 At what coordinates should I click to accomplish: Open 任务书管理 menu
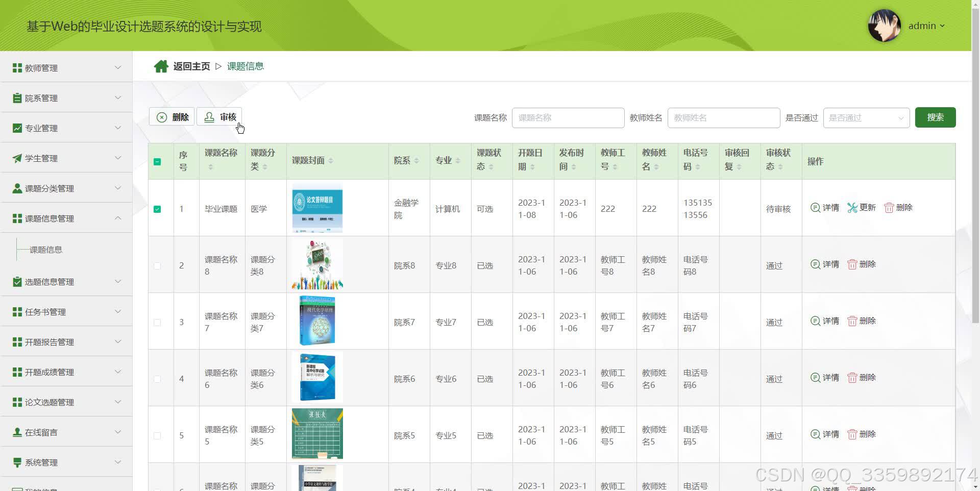point(66,312)
